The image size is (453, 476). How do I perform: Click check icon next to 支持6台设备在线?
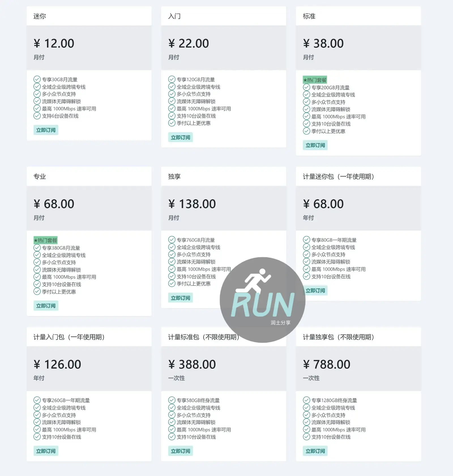pos(37,116)
